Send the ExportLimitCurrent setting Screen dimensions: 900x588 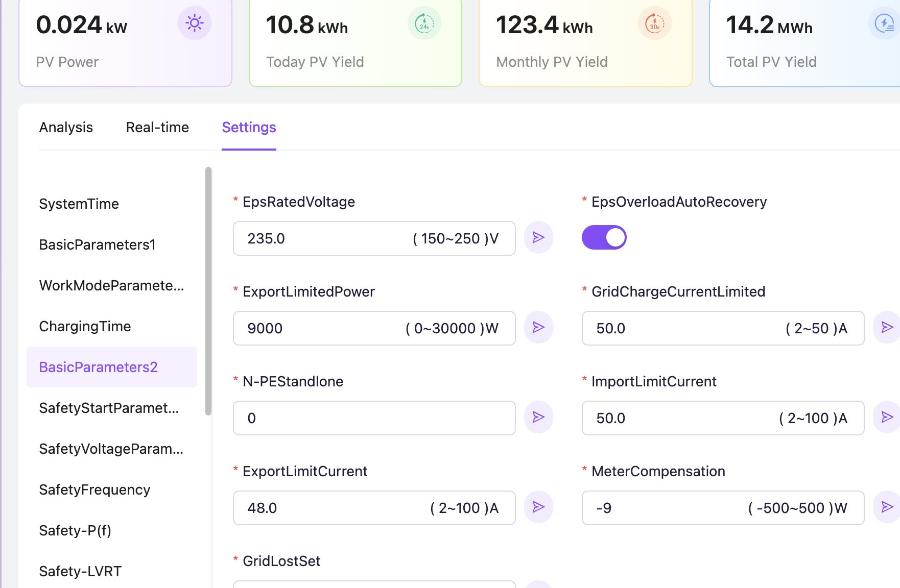pos(538,507)
